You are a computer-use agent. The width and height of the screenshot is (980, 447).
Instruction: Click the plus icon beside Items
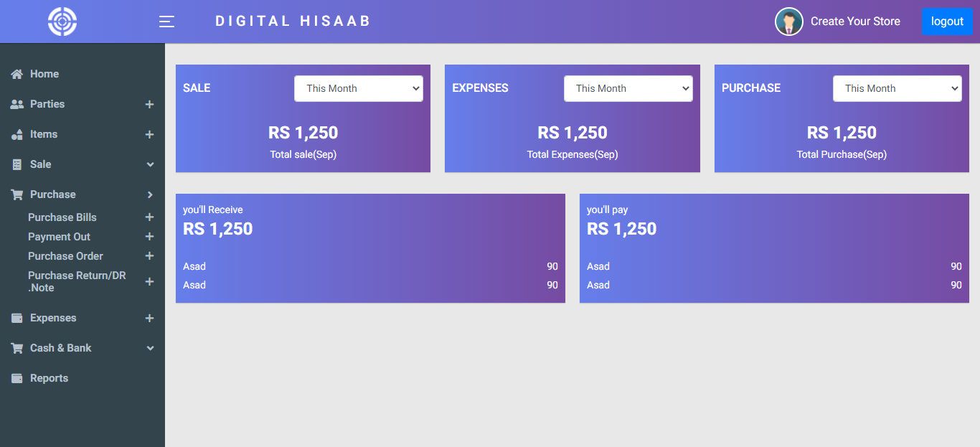click(x=149, y=135)
